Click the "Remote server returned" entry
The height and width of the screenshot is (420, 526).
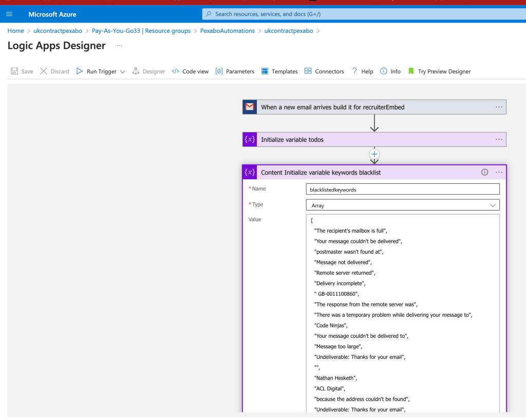tap(345, 273)
